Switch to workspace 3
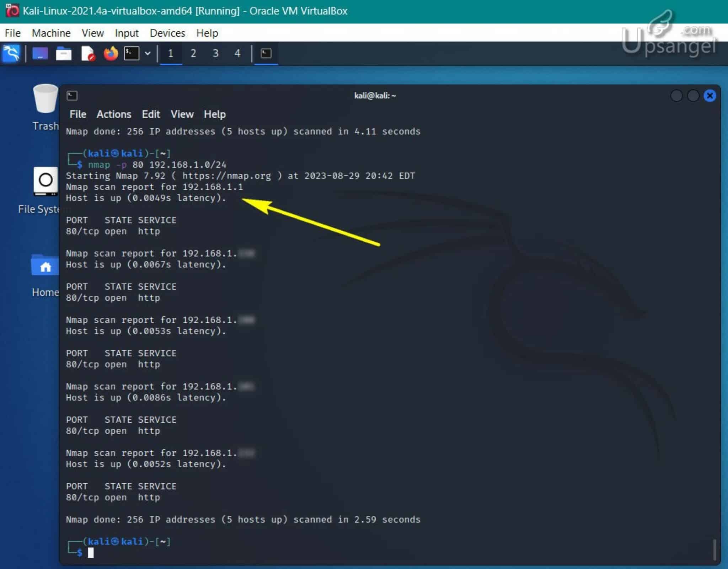 (215, 54)
